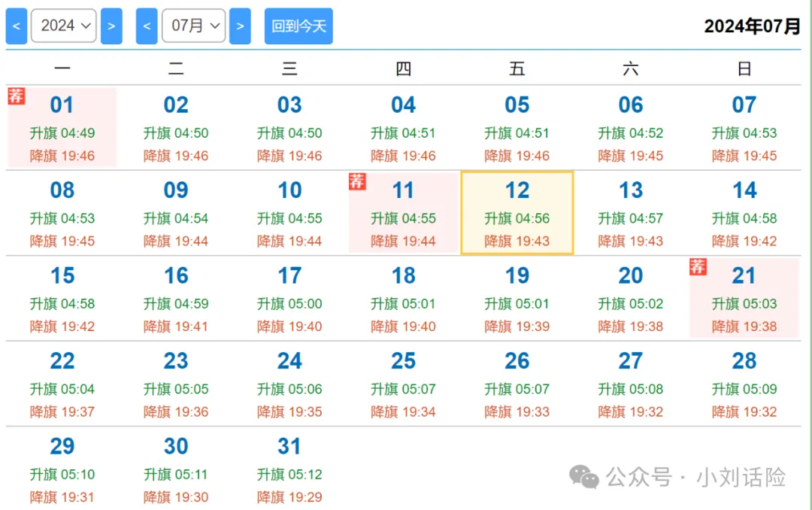Open the 2024 year dropdown
This screenshot has height=510, width=812.
[64, 26]
